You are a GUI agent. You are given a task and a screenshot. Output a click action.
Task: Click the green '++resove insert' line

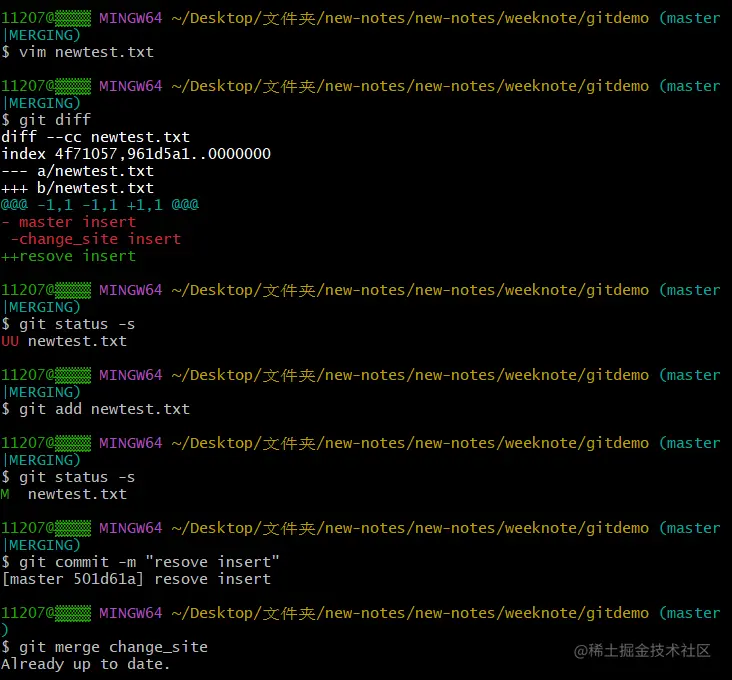click(x=69, y=256)
